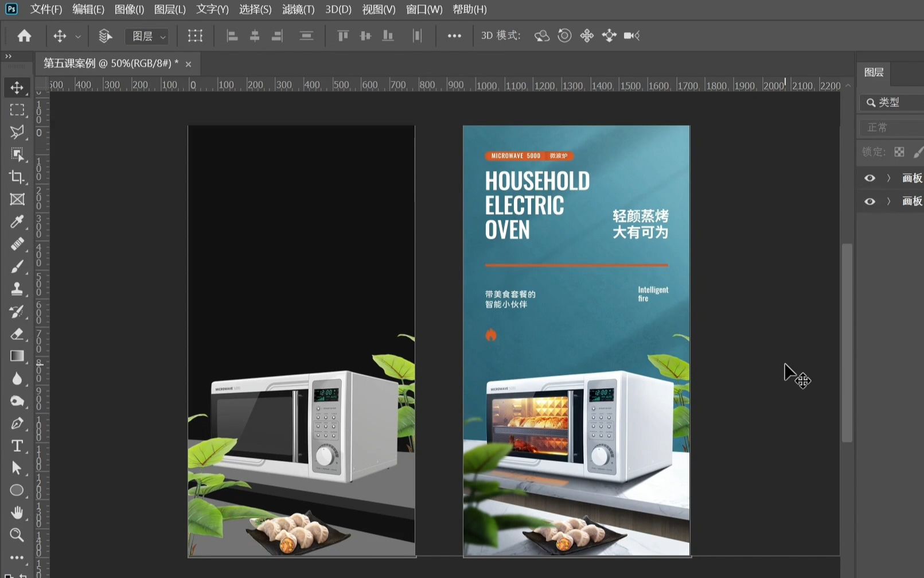Align right edges of layers

click(277, 36)
